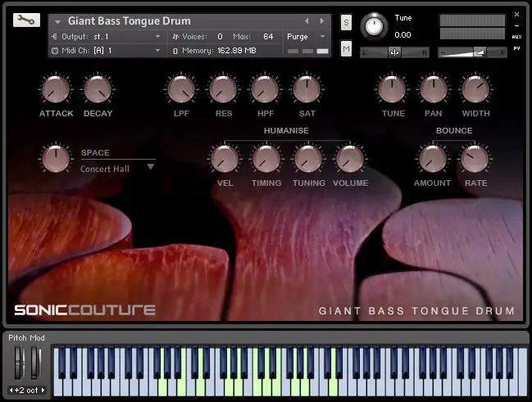
Task: Click the SonicCouture logo
Action: (85, 309)
